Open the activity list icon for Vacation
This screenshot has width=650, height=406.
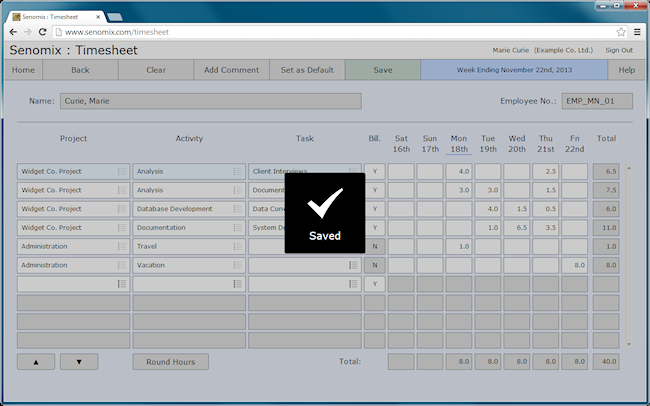(237, 265)
